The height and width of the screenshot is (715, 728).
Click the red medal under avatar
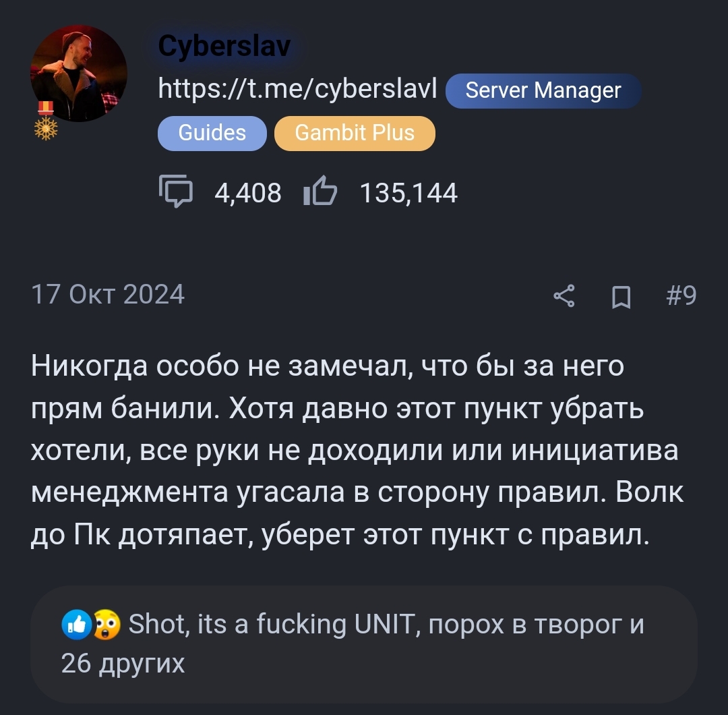click(46, 108)
